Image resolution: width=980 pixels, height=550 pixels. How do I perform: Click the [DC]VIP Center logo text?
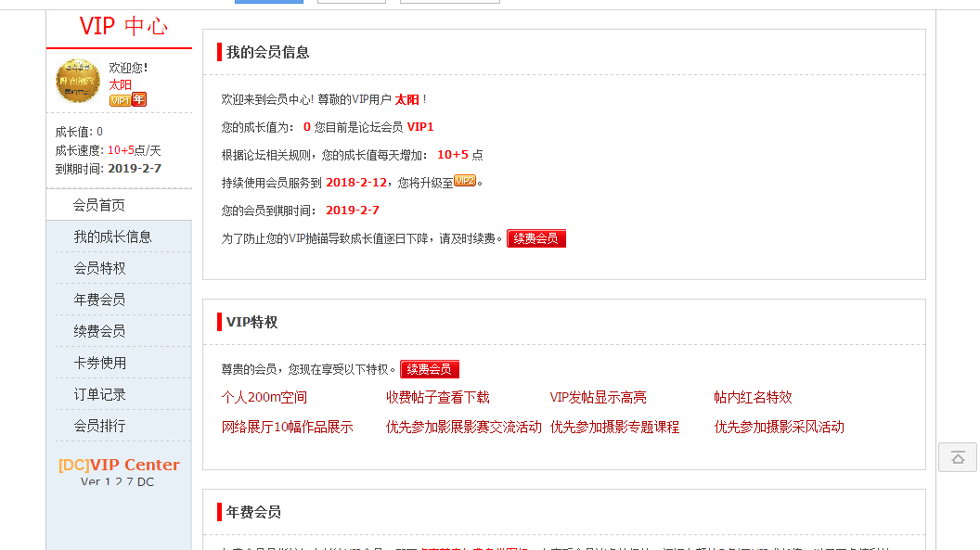click(119, 465)
